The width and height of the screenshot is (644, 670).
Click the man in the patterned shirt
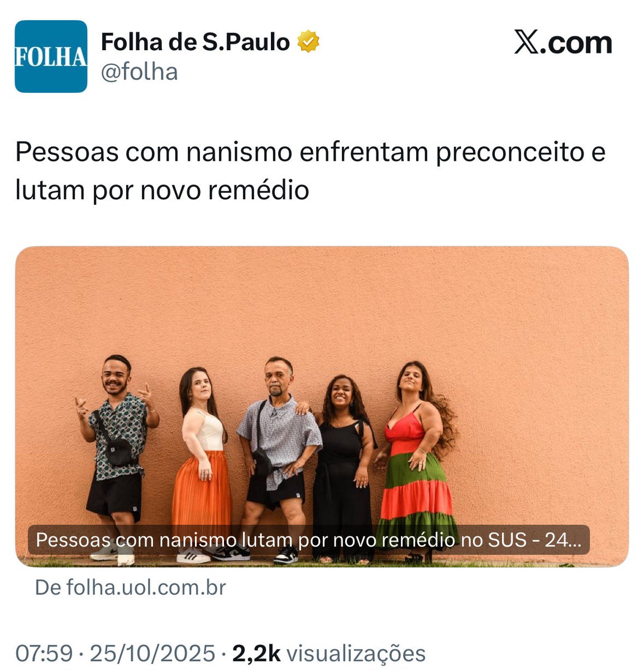tap(117, 458)
